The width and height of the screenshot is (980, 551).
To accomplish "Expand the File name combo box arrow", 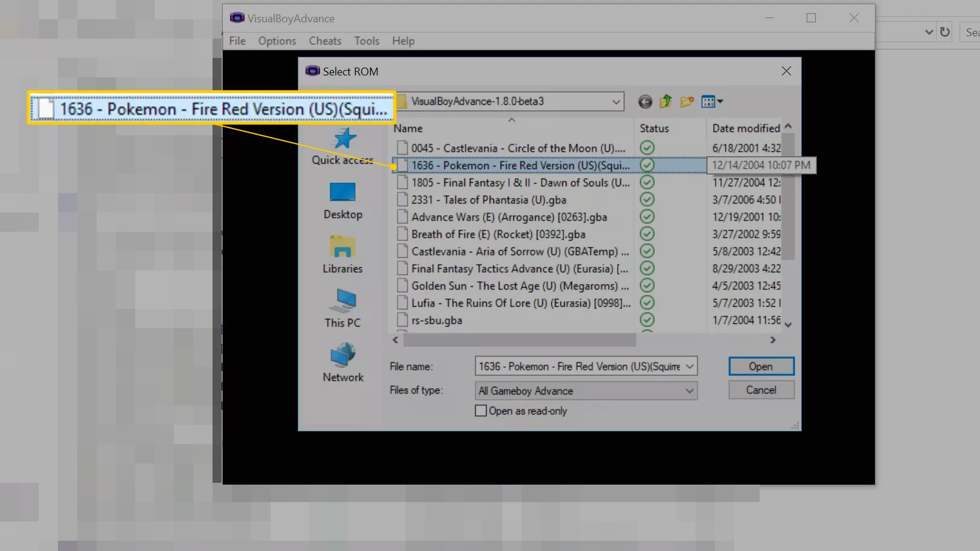I will [690, 366].
